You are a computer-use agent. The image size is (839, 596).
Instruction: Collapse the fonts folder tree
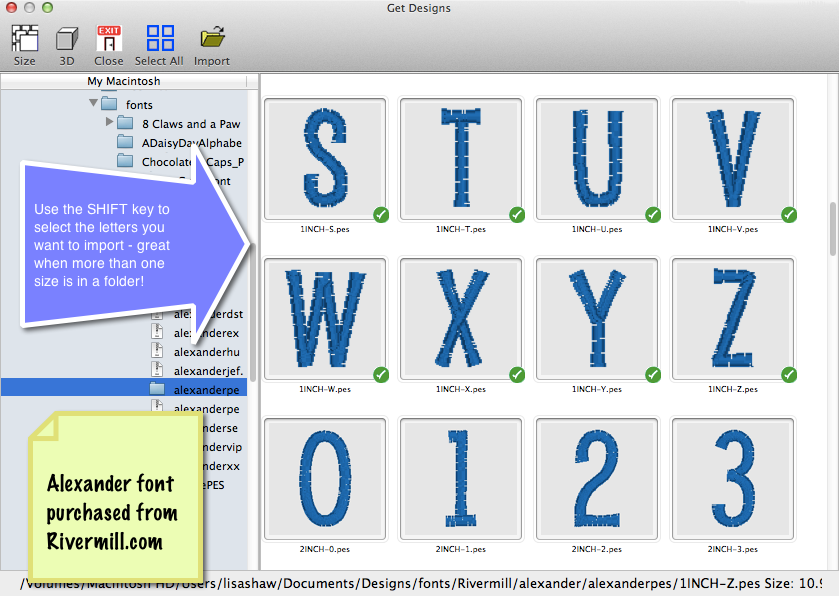[x=94, y=104]
